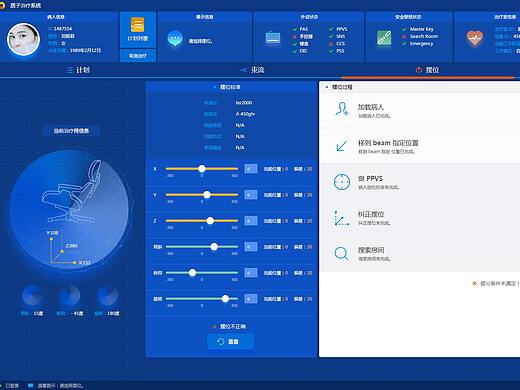Click the SNS status checkmark
Image resolution: width=520 pixels, height=390 pixels.
pyautogui.click(x=331, y=37)
